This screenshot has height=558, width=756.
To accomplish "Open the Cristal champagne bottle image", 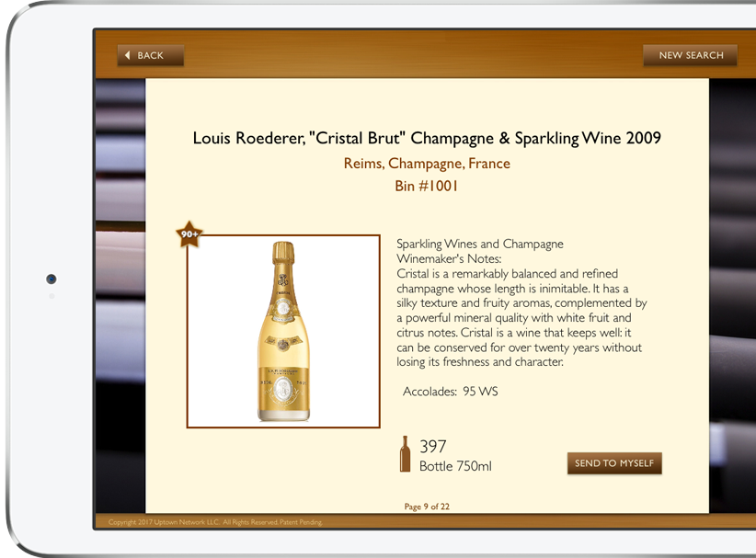I will (283, 332).
